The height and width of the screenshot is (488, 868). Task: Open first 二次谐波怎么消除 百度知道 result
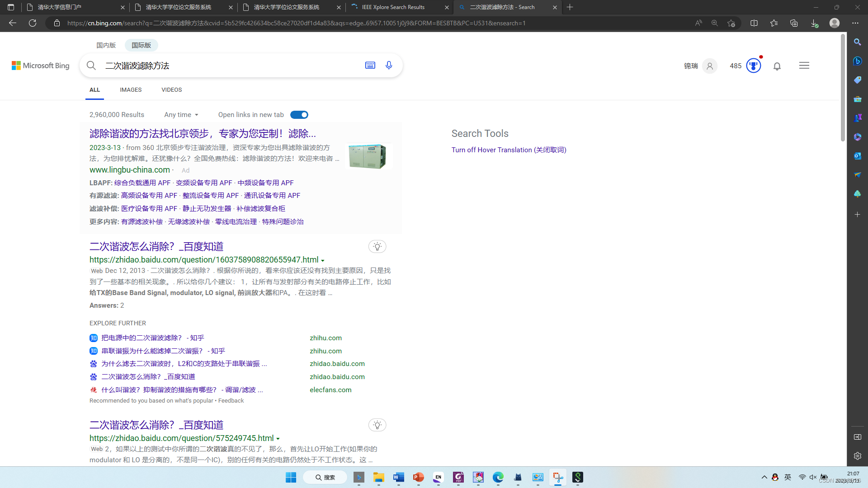pyautogui.click(x=156, y=247)
